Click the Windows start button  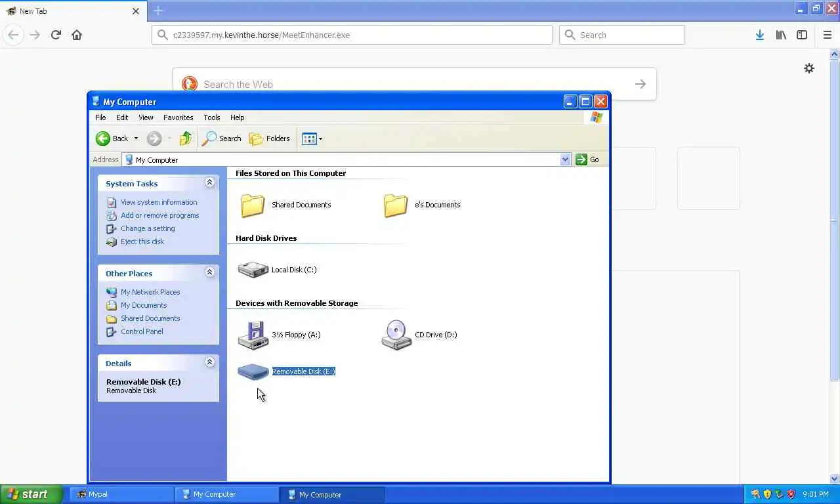click(x=31, y=494)
